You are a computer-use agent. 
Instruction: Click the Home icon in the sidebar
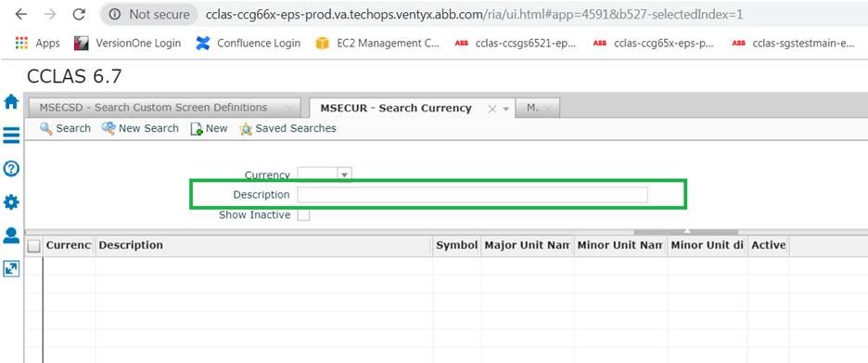pos(11,101)
